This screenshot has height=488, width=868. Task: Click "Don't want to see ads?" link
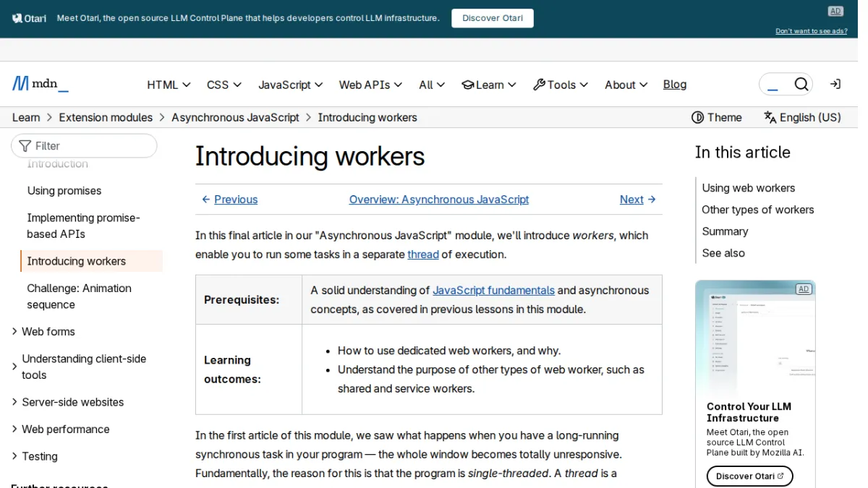(x=812, y=31)
